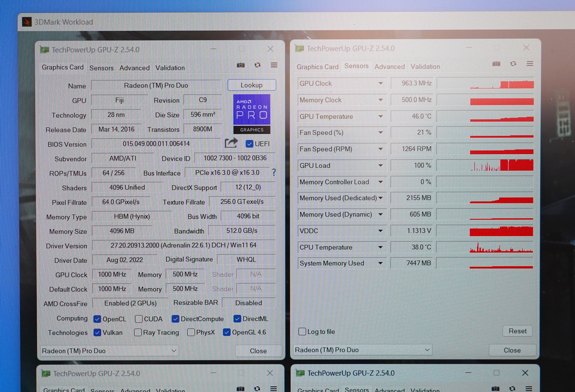This screenshot has height=392, width=575.
Task: Click the refresh icon in Sensors window
Action: (513, 64)
